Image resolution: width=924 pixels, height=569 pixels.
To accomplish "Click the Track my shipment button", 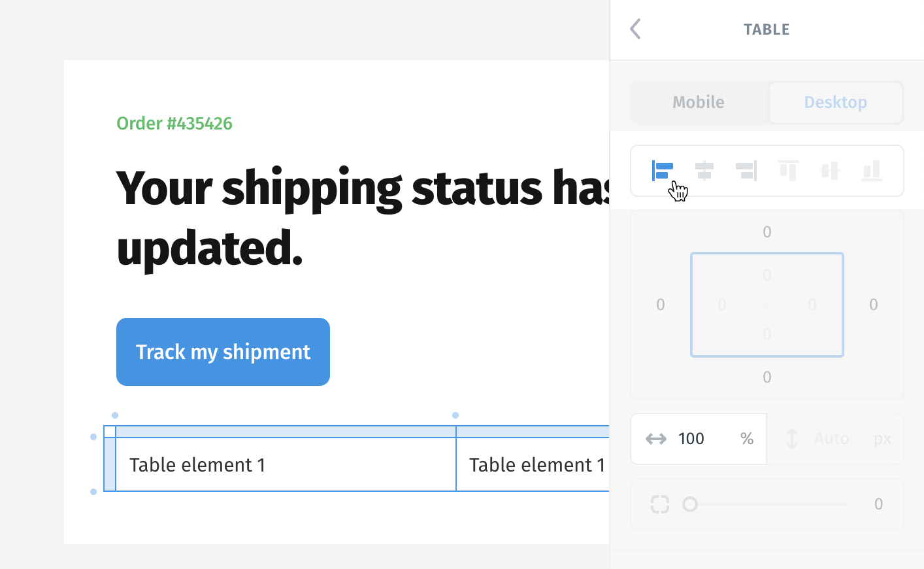I will 223,352.
